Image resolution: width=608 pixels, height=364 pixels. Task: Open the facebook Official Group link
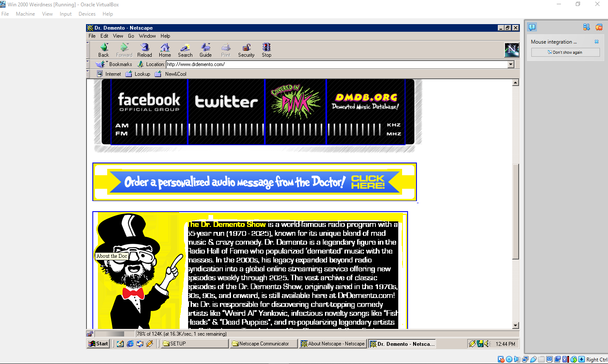(x=149, y=112)
